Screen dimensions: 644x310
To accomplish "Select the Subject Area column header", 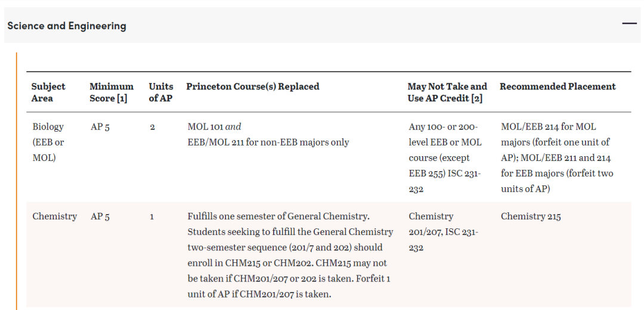I will [x=48, y=92].
